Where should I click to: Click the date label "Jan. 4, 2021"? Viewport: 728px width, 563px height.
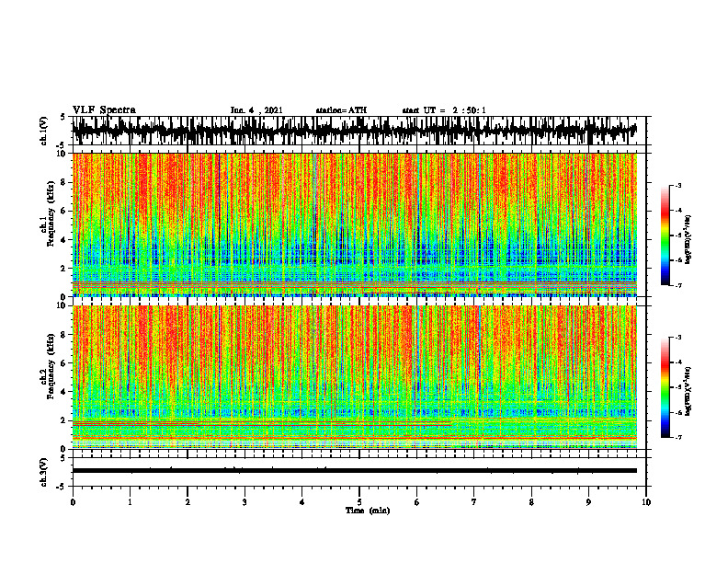click(256, 110)
